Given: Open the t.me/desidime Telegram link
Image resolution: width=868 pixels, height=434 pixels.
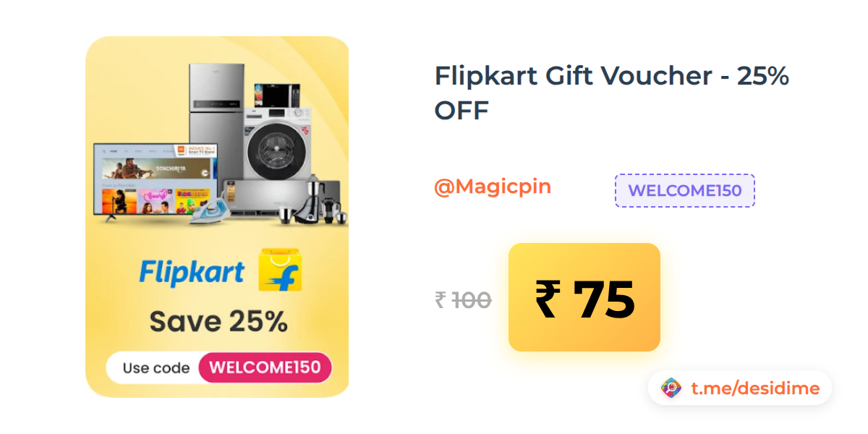Looking at the screenshot, I should click(x=755, y=388).
